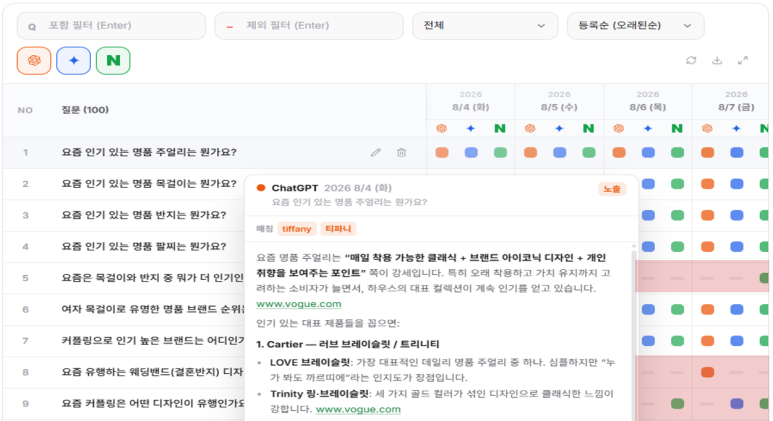This screenshot has height=421, width=773.
Task: Open the 전체 dropdown
Action: (x=485, y=26)
